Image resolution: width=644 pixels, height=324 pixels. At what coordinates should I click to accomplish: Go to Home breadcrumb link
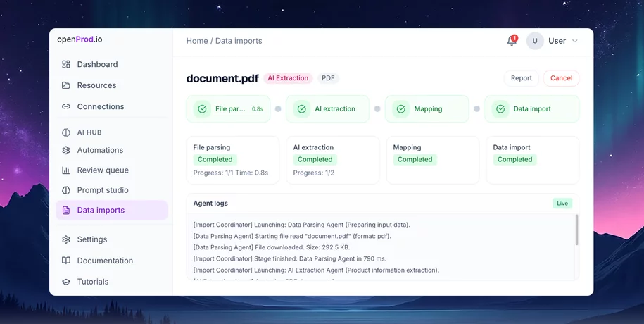[x=196, y=41]
